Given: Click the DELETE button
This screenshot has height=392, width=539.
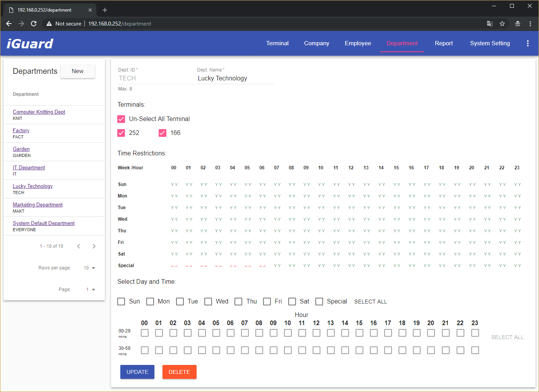Looking at the screenshot, I should point(180,372).
